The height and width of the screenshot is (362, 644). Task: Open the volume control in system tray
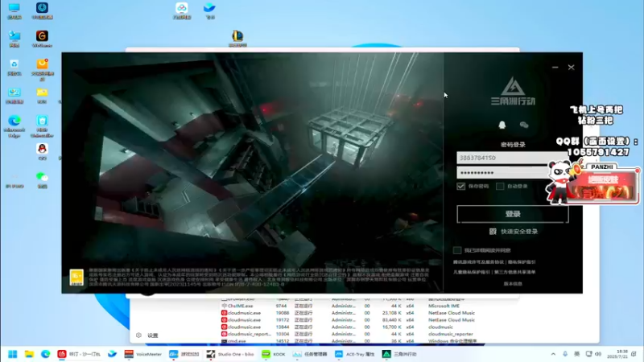click(x=598, y=354)
